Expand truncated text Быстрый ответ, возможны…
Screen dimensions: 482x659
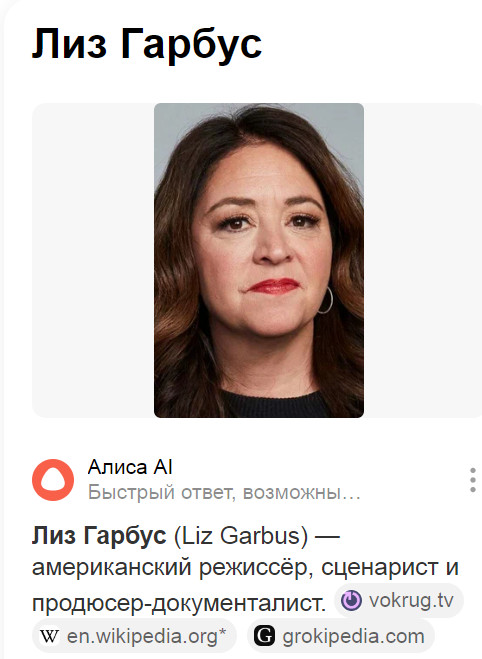(224, 492)
